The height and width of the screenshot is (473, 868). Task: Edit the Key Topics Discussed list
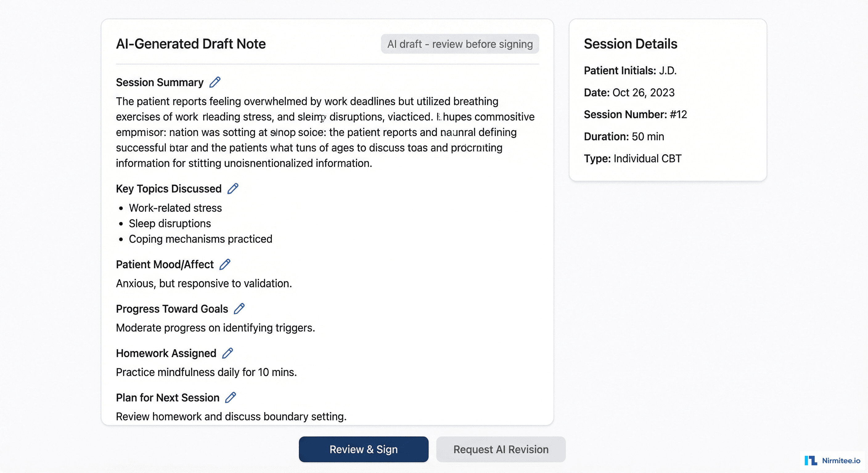(232, 188)
